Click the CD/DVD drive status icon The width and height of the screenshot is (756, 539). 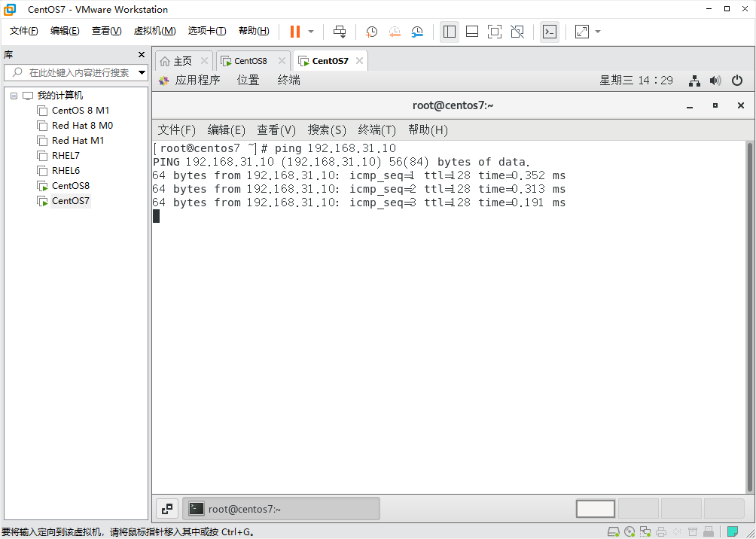point(629,532)
